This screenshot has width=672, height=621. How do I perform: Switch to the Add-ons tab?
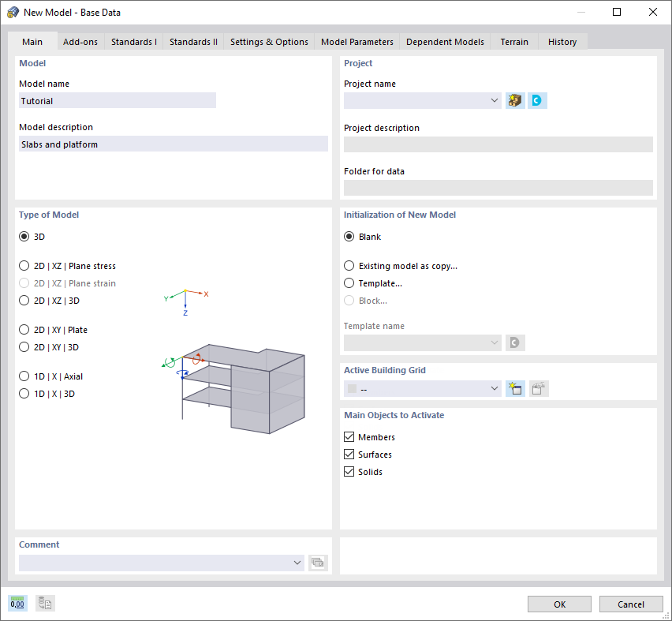(80, 41)
